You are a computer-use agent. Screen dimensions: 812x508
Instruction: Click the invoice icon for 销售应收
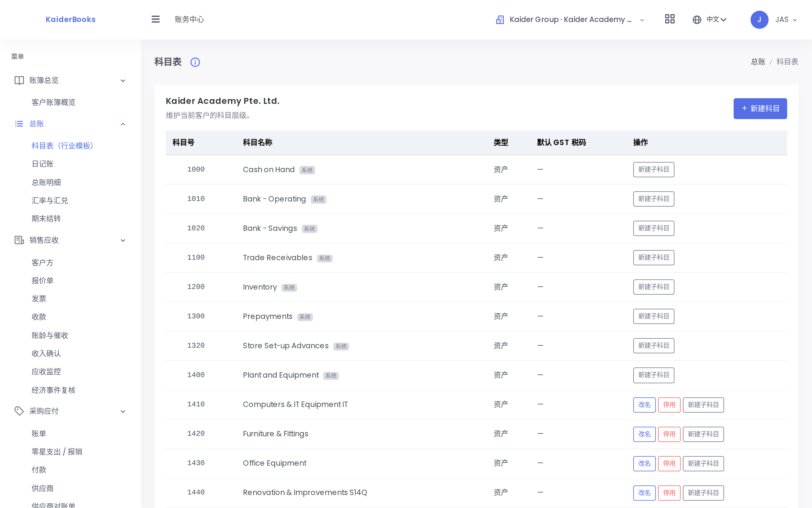pos(19,240)
